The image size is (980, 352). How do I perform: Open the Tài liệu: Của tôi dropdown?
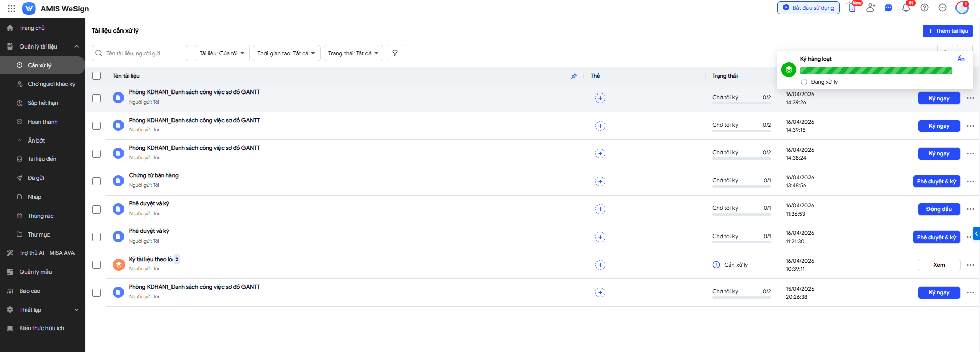pos(222,53)
